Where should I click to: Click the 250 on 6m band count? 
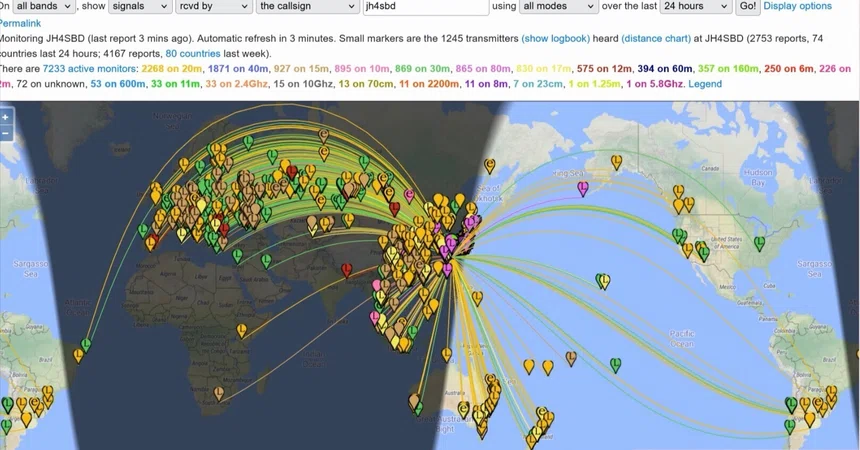point(789,69)
